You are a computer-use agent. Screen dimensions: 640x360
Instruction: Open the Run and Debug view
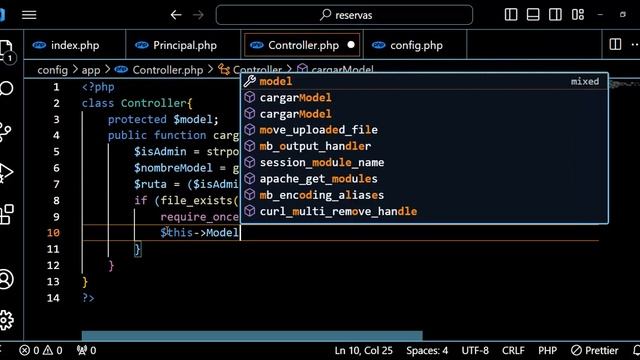click(x=6, y=173)
